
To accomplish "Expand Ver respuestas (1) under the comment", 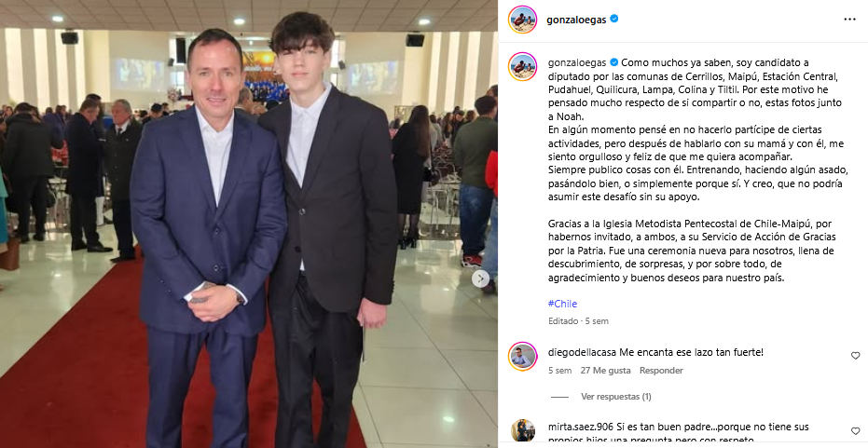I will (615, 397).
